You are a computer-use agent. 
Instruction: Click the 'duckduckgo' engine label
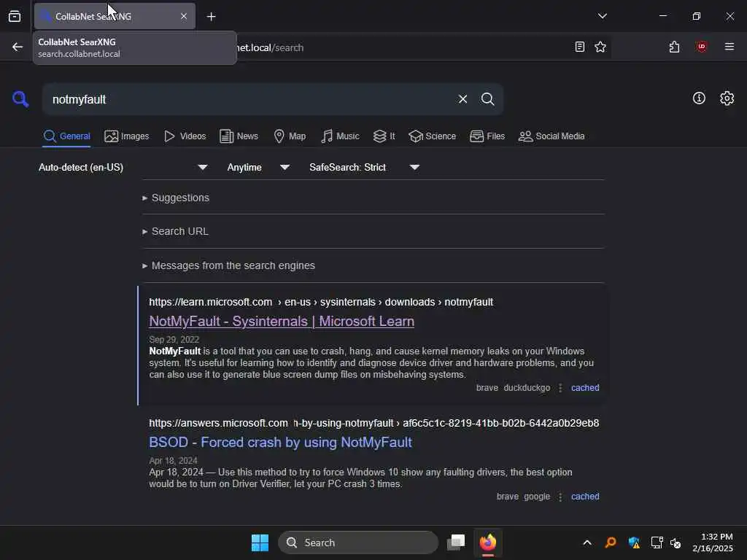[x=527, y=388]
